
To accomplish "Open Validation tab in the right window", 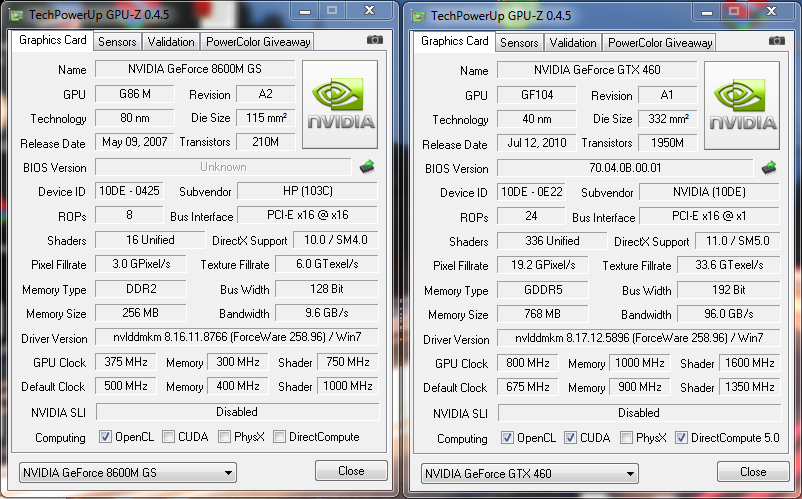I will pyautogui.click(x=573, y=43).
